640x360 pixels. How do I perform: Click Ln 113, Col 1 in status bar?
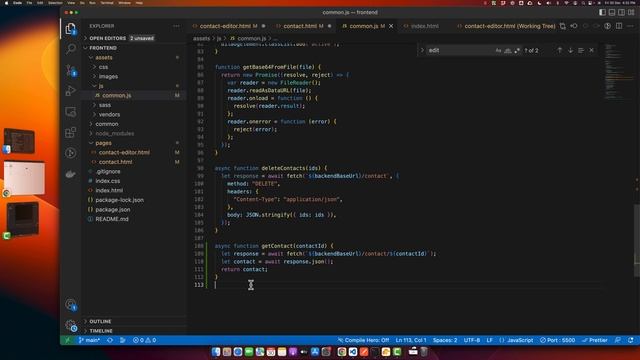pyautogui.click(x=411, y=340)
